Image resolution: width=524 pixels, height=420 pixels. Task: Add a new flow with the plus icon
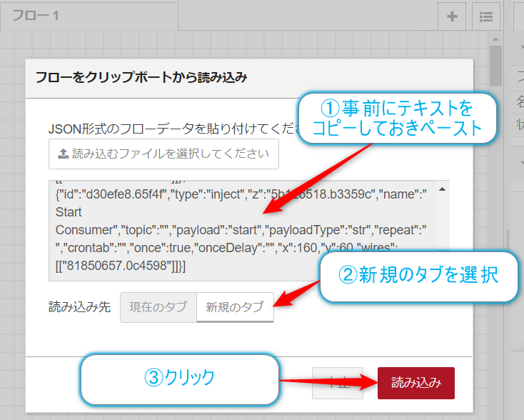pyautogui.click(x=452, y=16)
